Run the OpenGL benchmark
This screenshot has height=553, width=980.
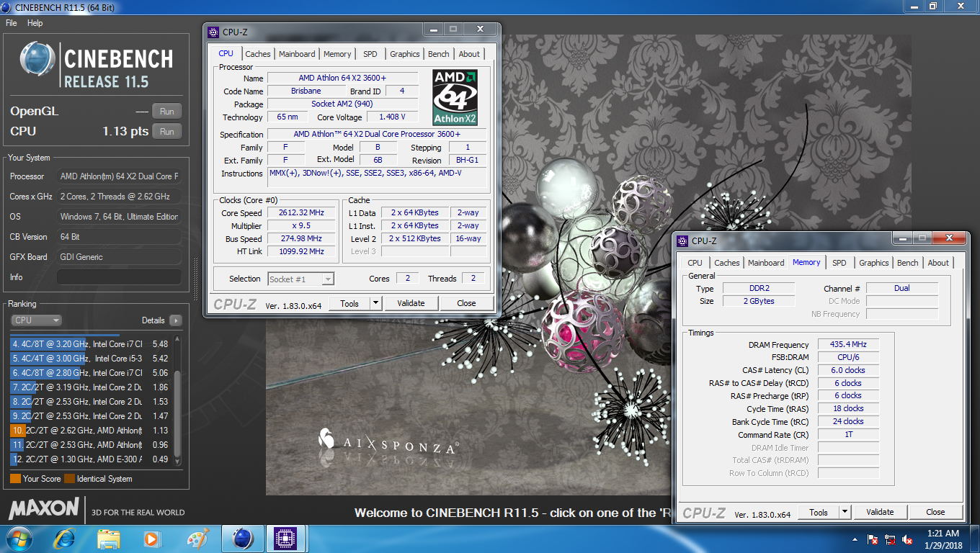pos(167,111)
